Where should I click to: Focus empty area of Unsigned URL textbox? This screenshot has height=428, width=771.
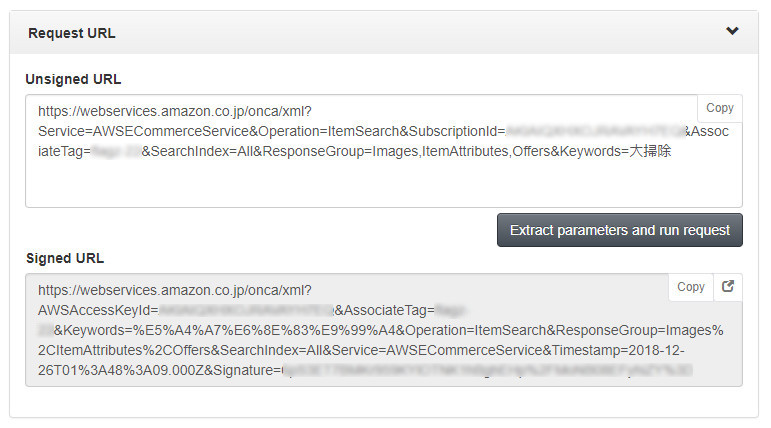380,185
